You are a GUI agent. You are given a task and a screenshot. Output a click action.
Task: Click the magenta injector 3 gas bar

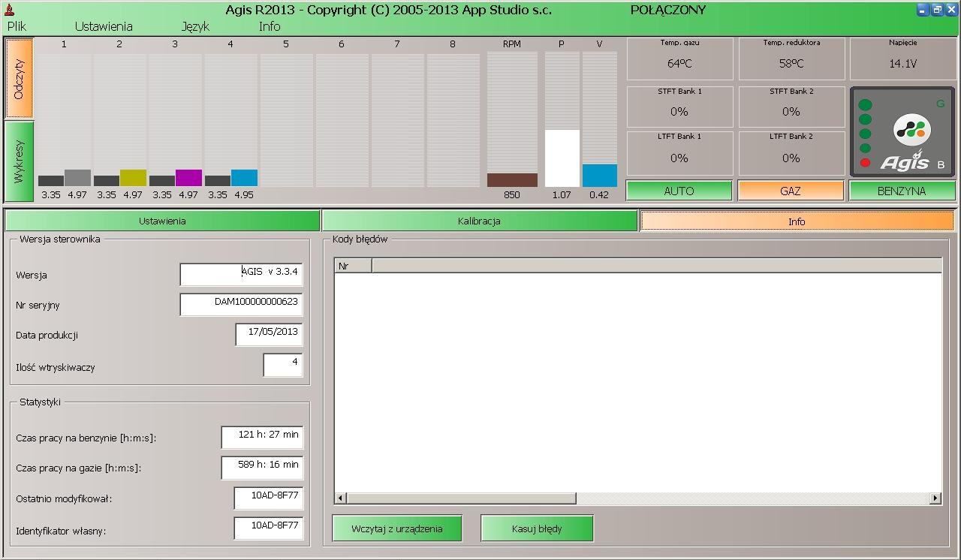[188, 178]
